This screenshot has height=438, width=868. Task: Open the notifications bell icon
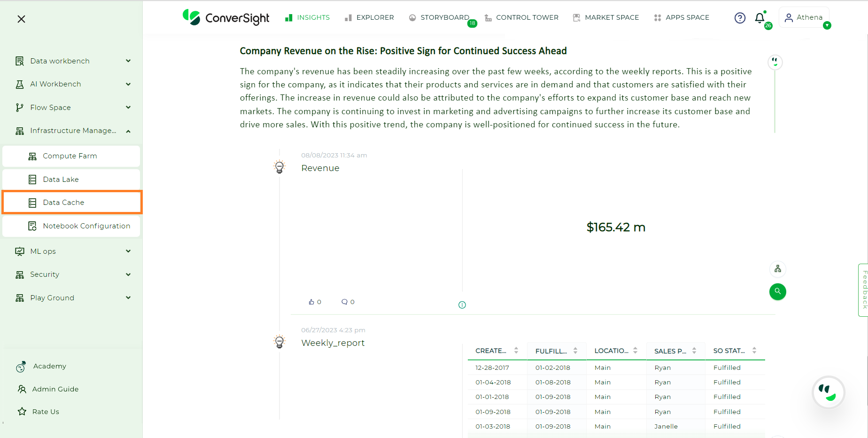pos(759,18)
